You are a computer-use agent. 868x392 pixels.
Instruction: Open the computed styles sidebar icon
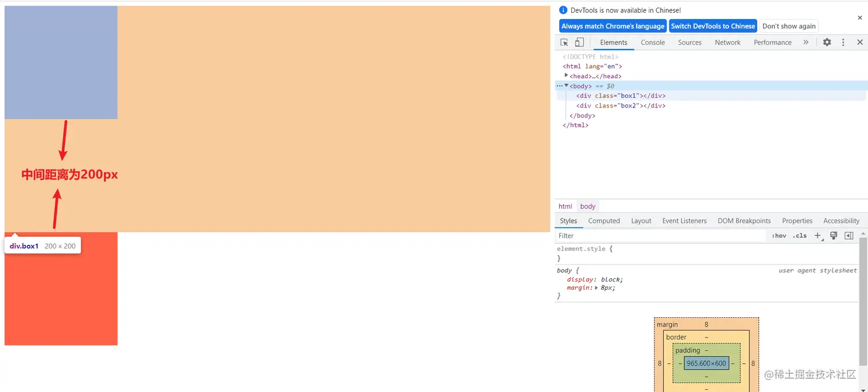tap(849, 236)
